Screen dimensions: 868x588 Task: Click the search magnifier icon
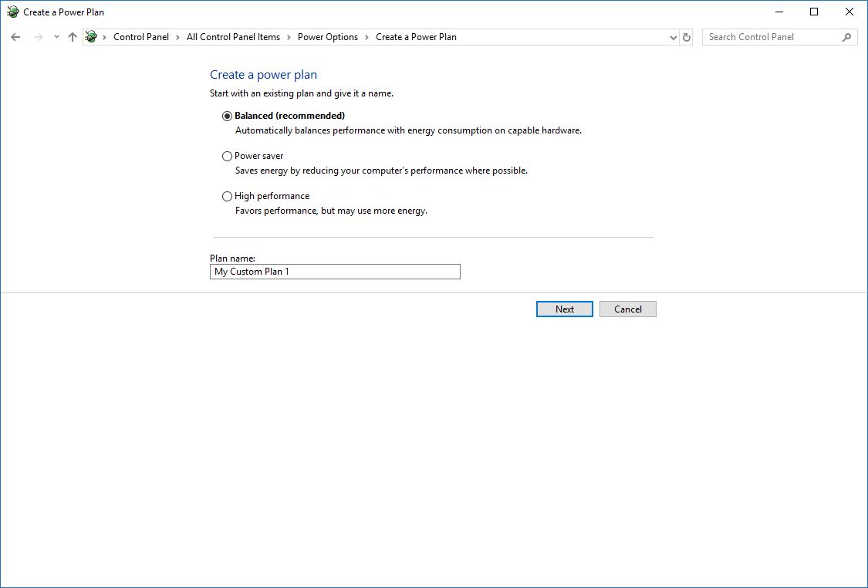click(x=847, y=36)
